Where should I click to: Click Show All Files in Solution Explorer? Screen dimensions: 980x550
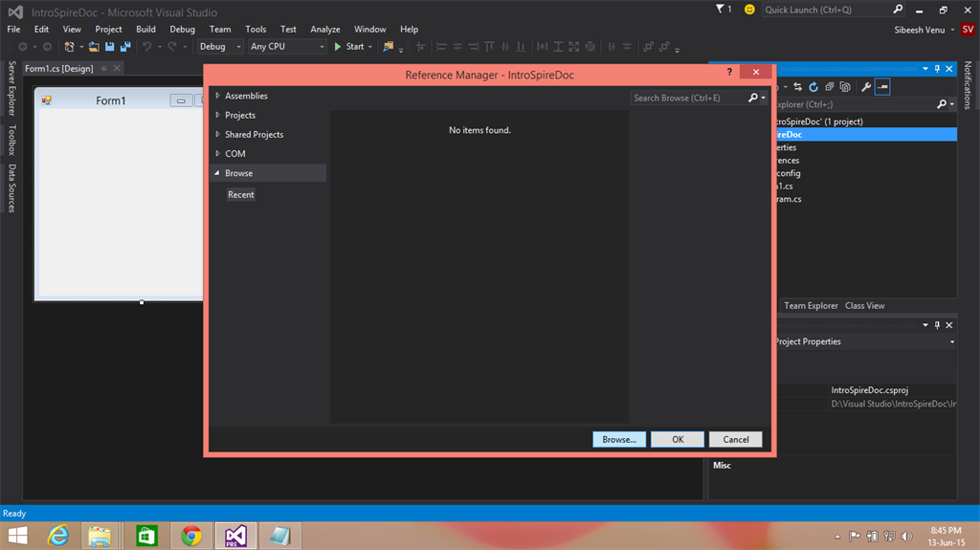[x=845, y=87]
